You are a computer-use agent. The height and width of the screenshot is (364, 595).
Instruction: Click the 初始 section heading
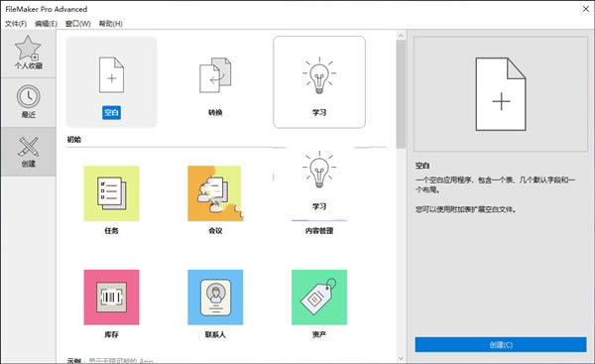(74, 139)
